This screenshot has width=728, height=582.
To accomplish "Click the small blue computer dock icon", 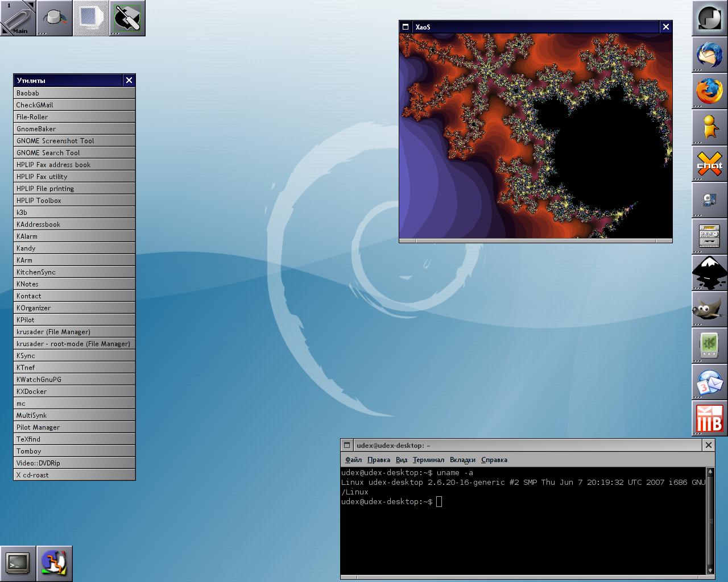I will click(x=710, y=200).
